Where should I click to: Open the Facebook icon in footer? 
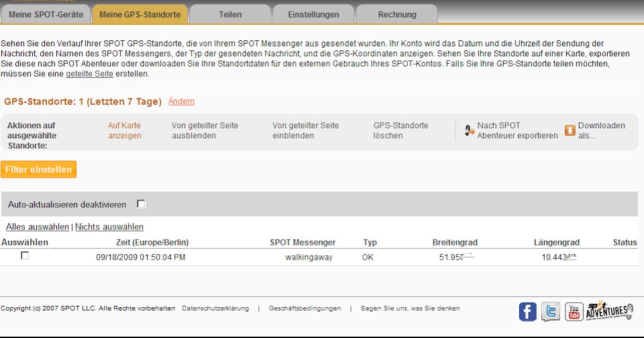[528, 312]
